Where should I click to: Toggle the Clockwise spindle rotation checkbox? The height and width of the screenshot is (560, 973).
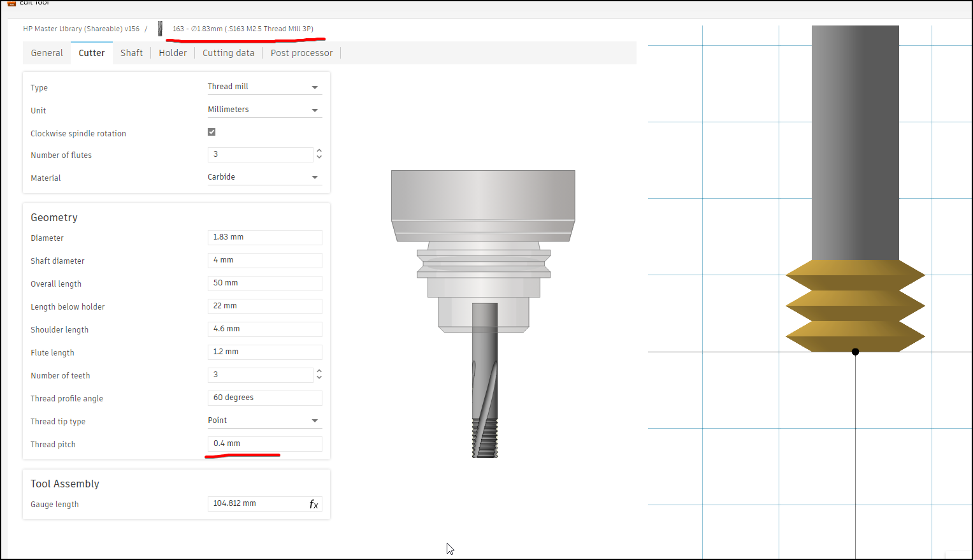[x=211, y=132]
